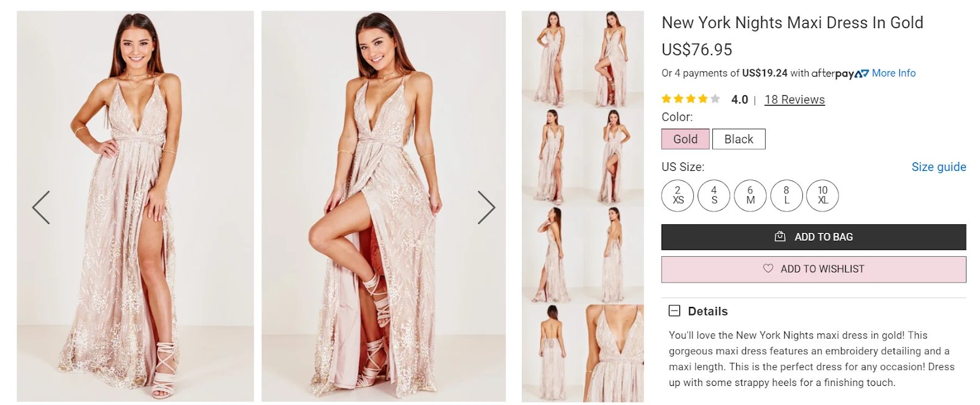The width and height of the screenshot is (980, 405).
Task: Choose size 10 XL
Action: point(823,195)
